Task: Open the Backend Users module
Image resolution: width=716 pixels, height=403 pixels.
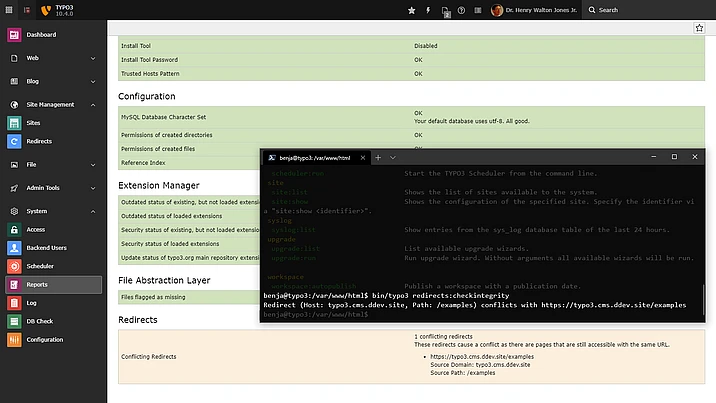Action: click(45, 247)
